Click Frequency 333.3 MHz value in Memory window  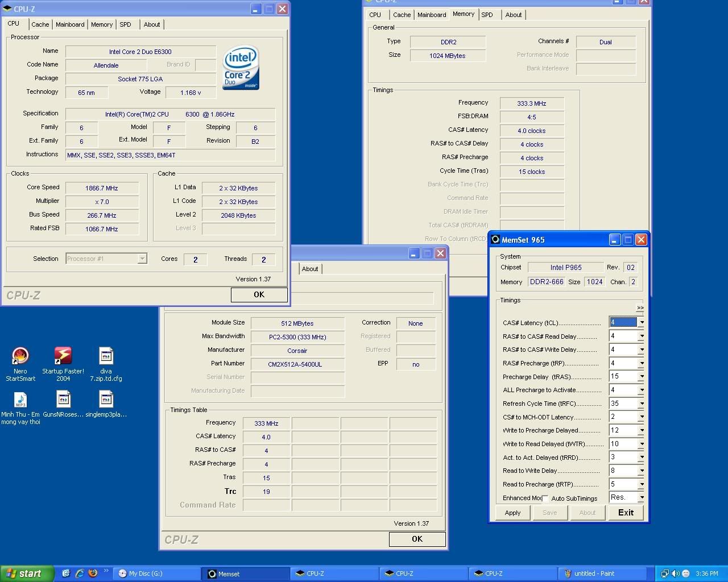[x=532, y=103]
